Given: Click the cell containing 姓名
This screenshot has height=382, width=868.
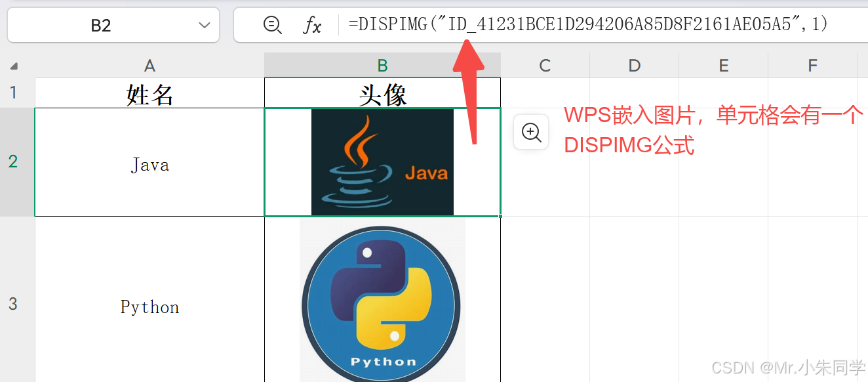Looking at the screenshot, I should coord(149,93).
